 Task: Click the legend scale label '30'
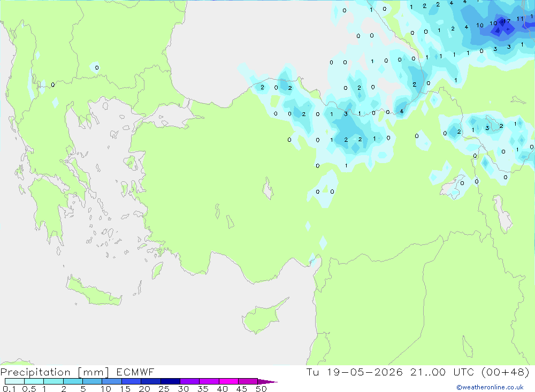coord(183,389)
